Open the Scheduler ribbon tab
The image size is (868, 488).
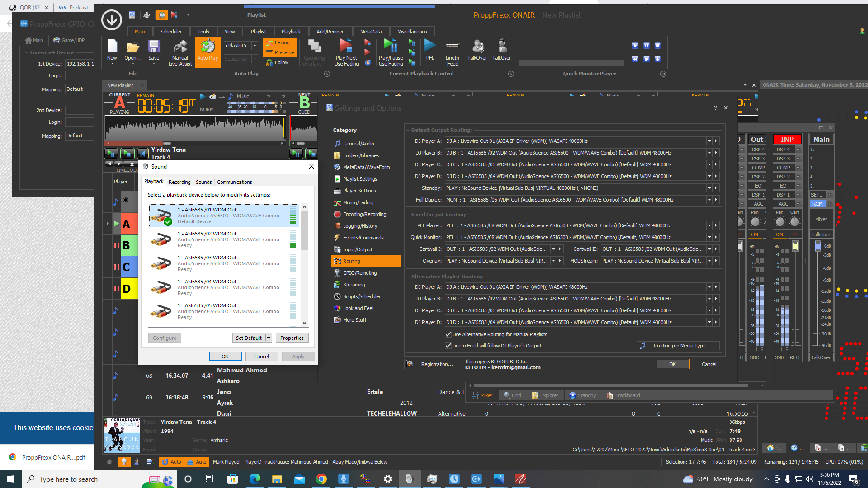coord(171,32)
